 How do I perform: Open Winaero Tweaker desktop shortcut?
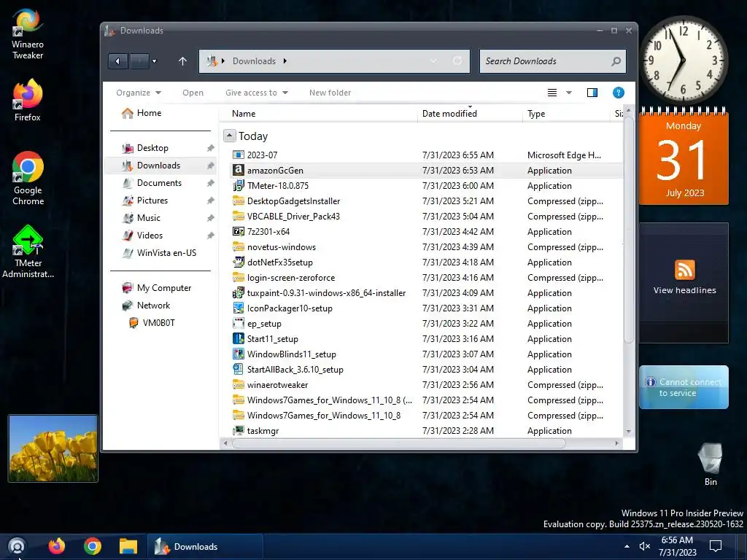tap(28, 34)
